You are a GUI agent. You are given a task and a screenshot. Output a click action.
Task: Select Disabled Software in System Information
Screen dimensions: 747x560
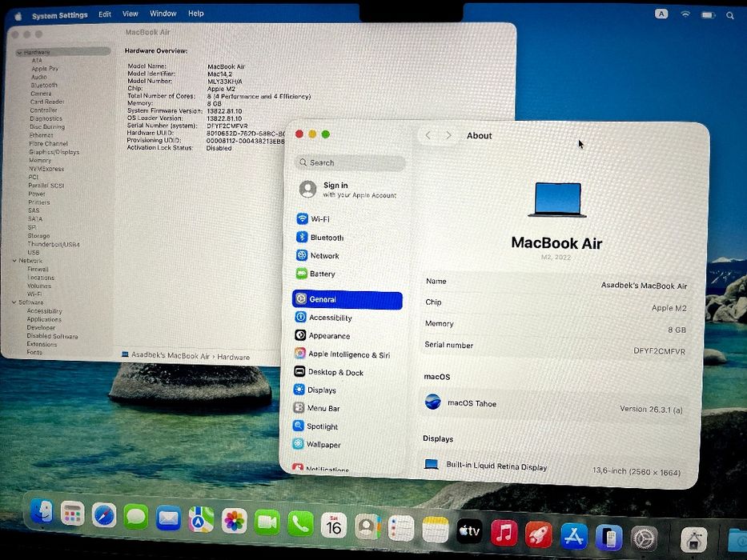(x=52, y=336)
